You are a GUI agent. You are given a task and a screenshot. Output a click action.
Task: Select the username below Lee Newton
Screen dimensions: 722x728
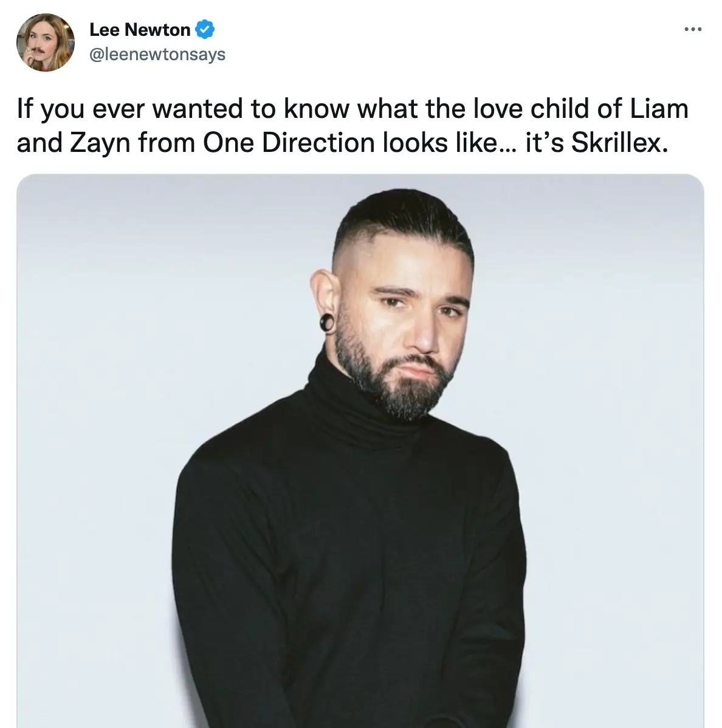157,54
